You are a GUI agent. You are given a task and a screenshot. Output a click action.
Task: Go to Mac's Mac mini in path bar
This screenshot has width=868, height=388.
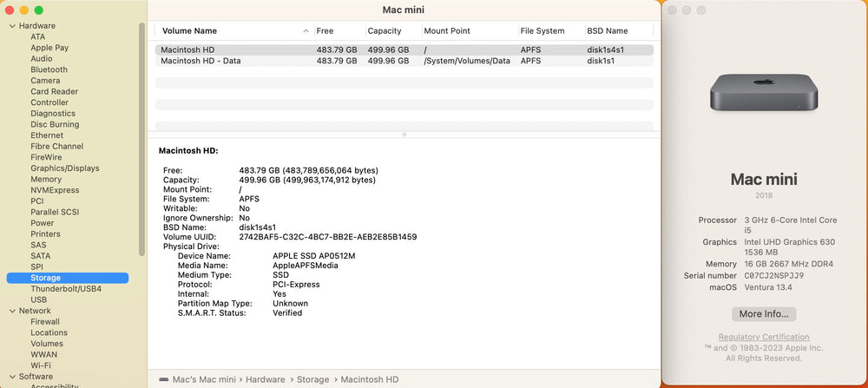click(204, 379)
